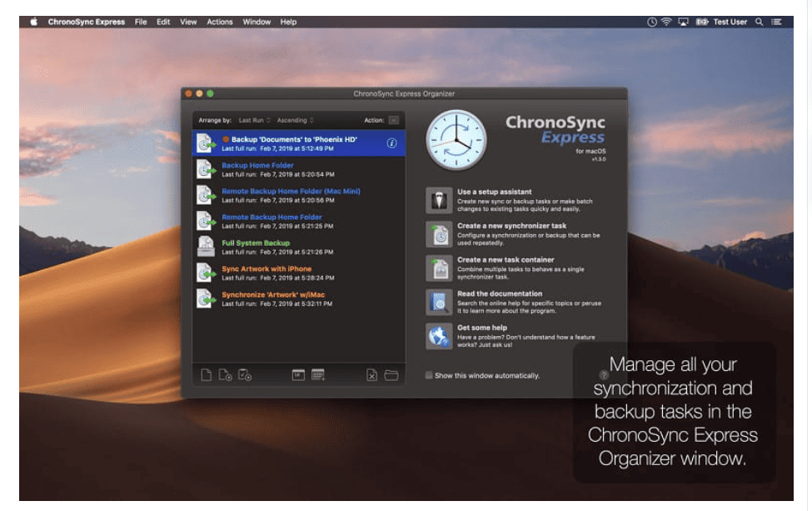Select the Sync Artwork with iPhone task
The height and width of the screenshot is (511, 812).
[x=299, y=273]
